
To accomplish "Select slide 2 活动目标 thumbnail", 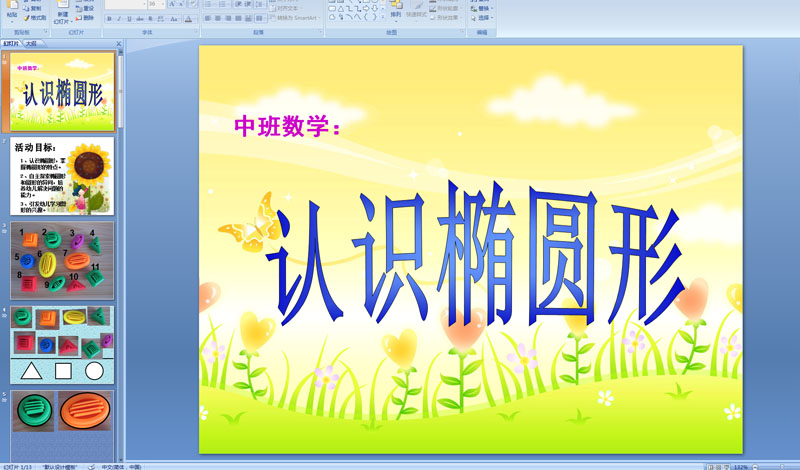I will coord(62,176).
